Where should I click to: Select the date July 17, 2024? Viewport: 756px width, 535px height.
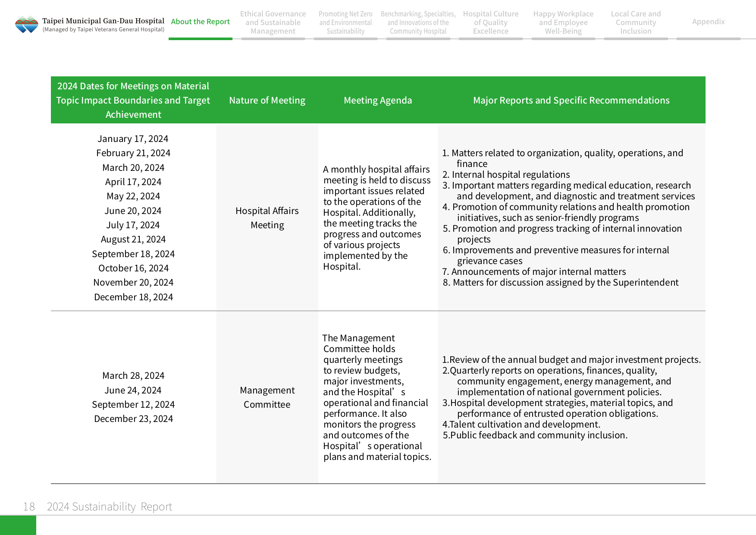tap(133, 225)
